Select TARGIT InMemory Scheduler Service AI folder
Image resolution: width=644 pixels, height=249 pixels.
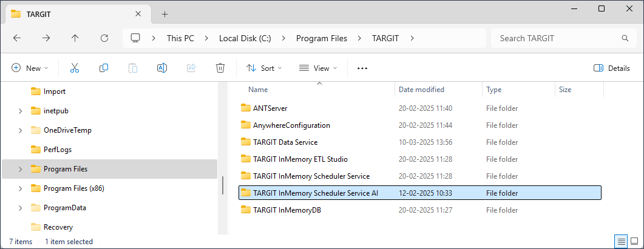pos(420,193)
